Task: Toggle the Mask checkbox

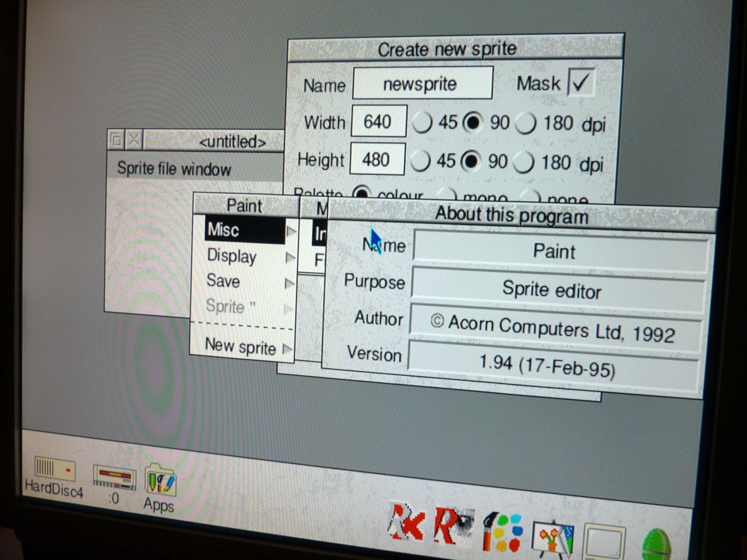Action: pyautogui.click(x=581, y=83)
